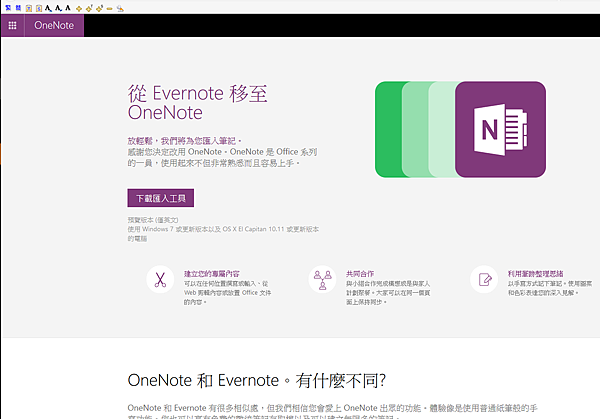600x419 pixels.
Task: Click the paragraph starting OneNote 和 Evernote 有很多相似處
Action: point(333,412)
